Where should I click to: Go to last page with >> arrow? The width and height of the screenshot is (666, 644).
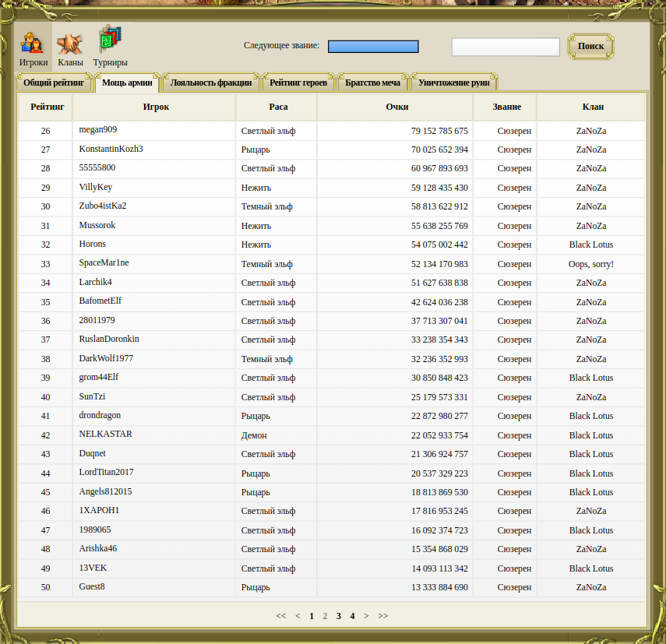tap(383, 616)
